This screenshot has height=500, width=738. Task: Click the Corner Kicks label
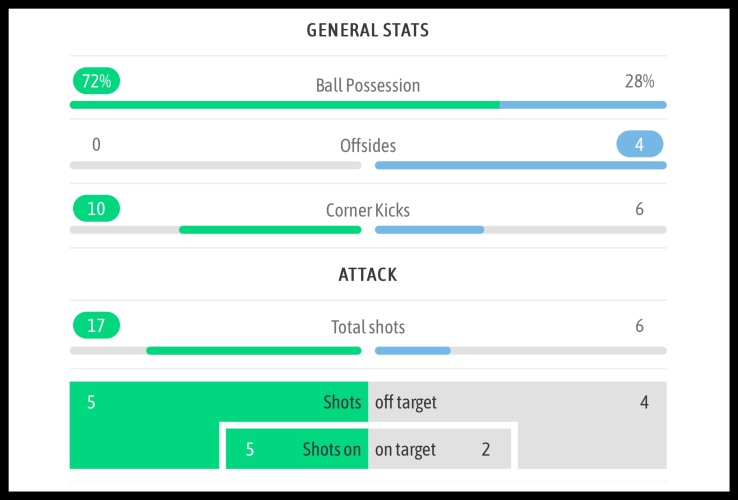(x=368, y=210)
